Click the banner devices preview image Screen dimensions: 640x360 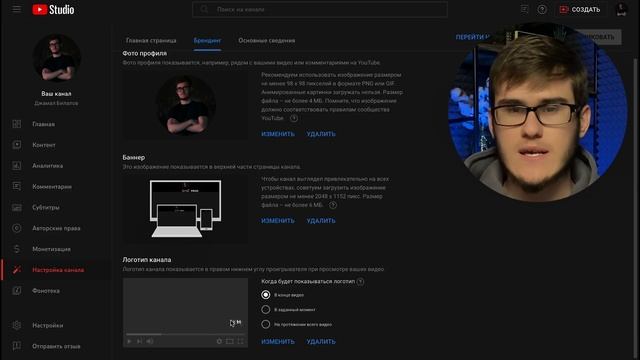click(x=186, y=208)
